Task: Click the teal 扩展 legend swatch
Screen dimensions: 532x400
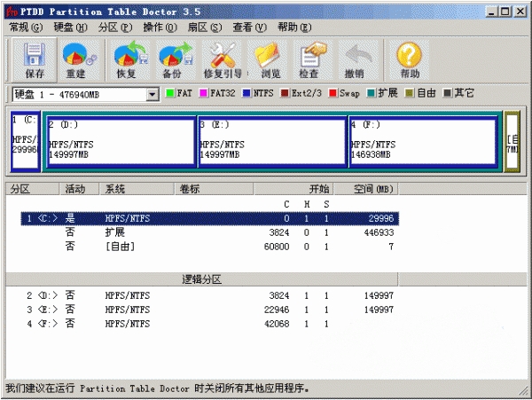Action: pyautogui.click(x=372, y=93)
